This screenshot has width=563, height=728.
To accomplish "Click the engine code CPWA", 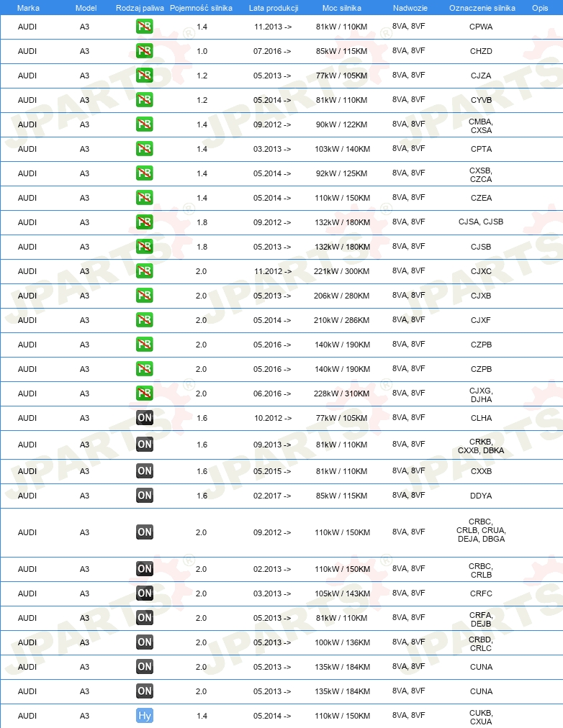I will (x=481, y=27).
